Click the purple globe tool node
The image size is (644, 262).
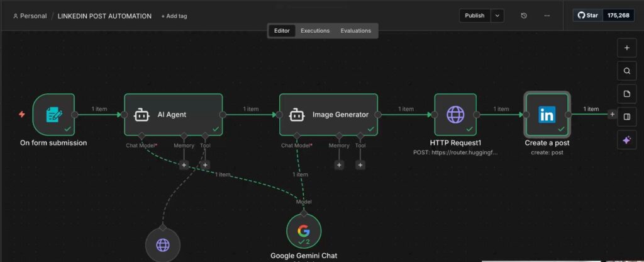point(163,244)
